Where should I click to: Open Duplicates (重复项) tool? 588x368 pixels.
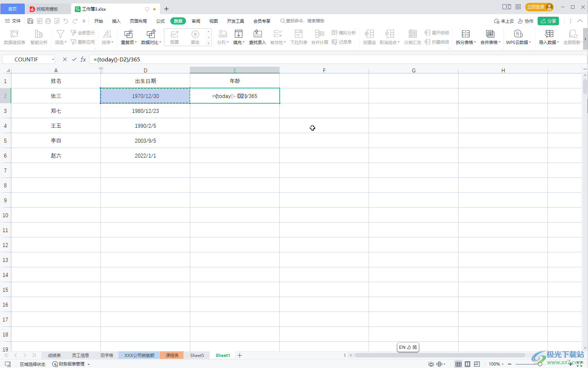tap(128, 37)
